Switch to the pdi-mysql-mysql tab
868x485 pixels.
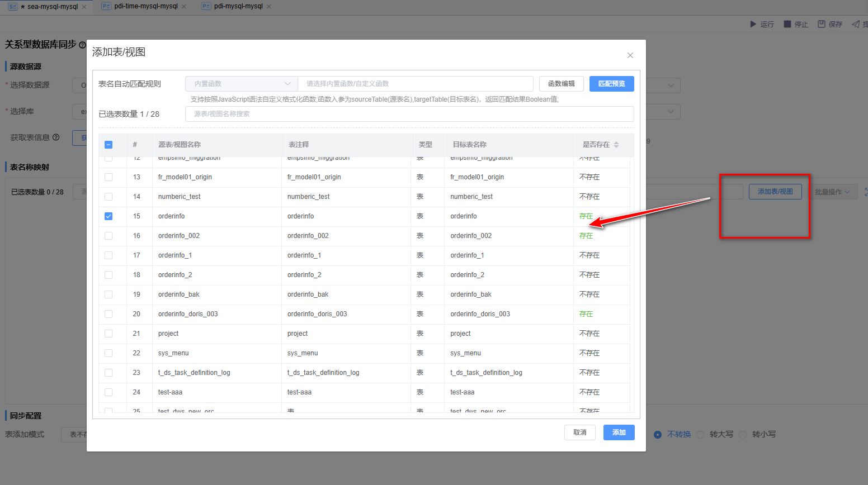(238, 6)
